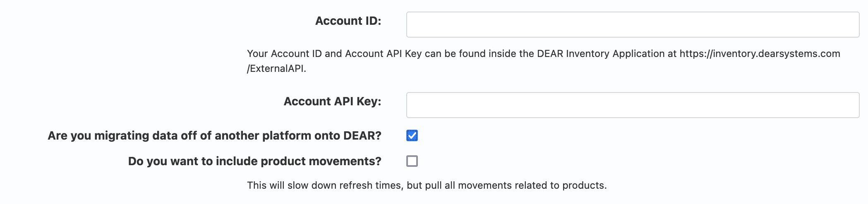The width and height of the screenshot is (868, 204).
Task: Click the https://inventory.dearsystems.com URL text
Action: 760,54
